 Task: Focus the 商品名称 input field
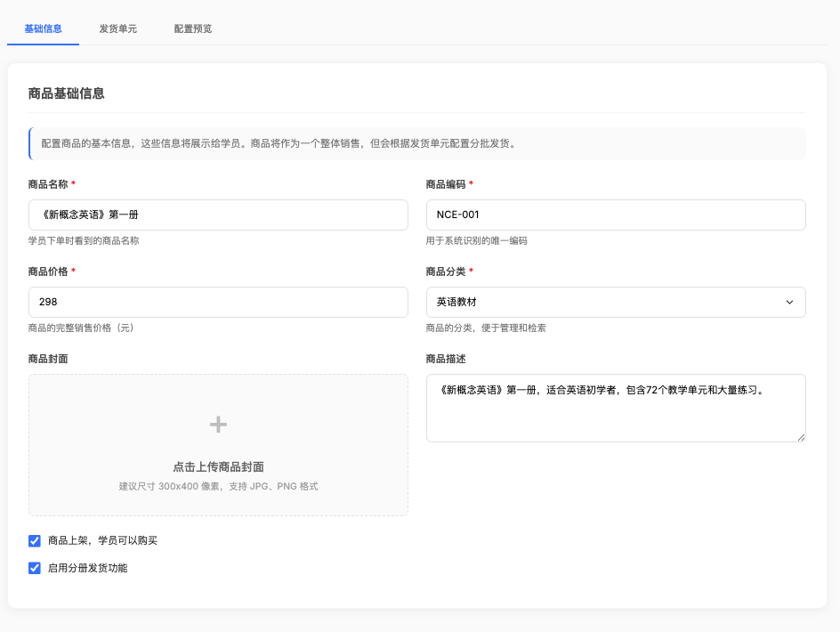(218, 215)
